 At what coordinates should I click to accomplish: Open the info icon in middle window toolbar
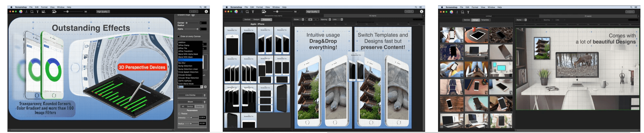(422, 11)
